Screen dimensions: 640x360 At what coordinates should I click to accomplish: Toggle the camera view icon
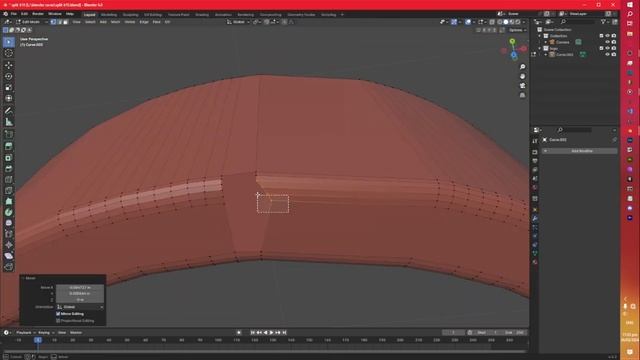(522, 86)
